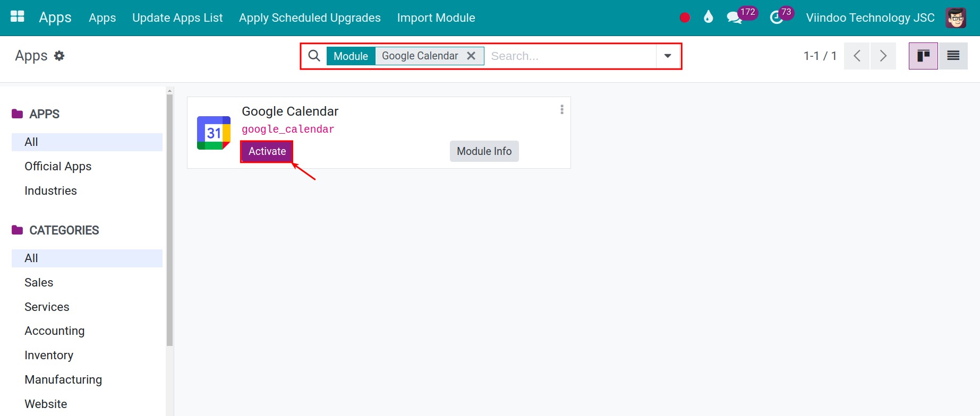Click the sidebar vertical scrollbar

[x=170, y=220]
